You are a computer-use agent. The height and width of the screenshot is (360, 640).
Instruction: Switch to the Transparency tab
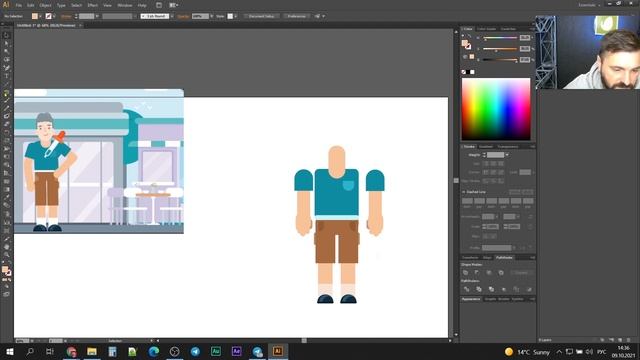click(x=508, y=147)
